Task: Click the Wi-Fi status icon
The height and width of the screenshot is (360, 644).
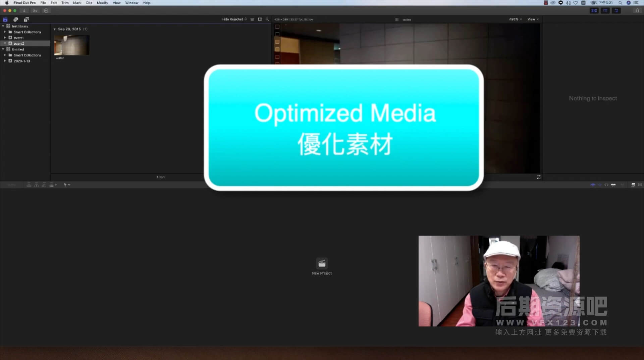Action: point(576,3)
